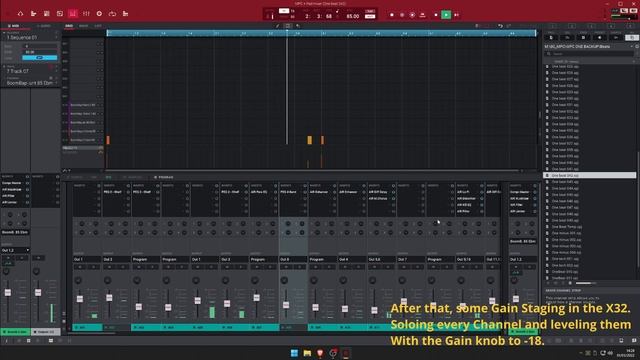Toggle the AIR Kill EQ insert on/off
This screenshot has height=360, width=640.
(482, 205)
